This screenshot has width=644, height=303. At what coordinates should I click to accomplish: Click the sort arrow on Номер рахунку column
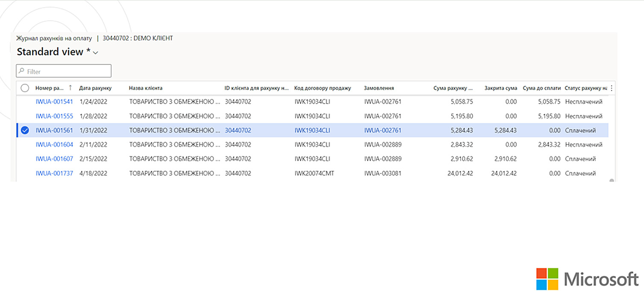pos(70,88)
